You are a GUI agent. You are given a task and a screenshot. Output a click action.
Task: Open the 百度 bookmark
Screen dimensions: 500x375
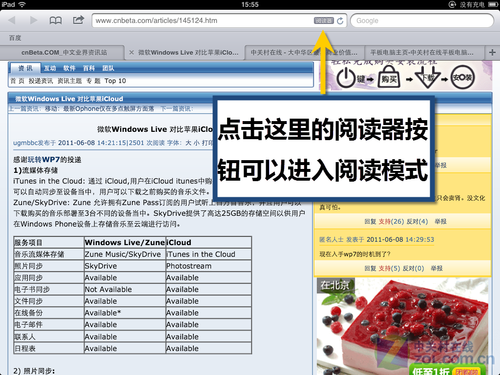coord(15,38)
